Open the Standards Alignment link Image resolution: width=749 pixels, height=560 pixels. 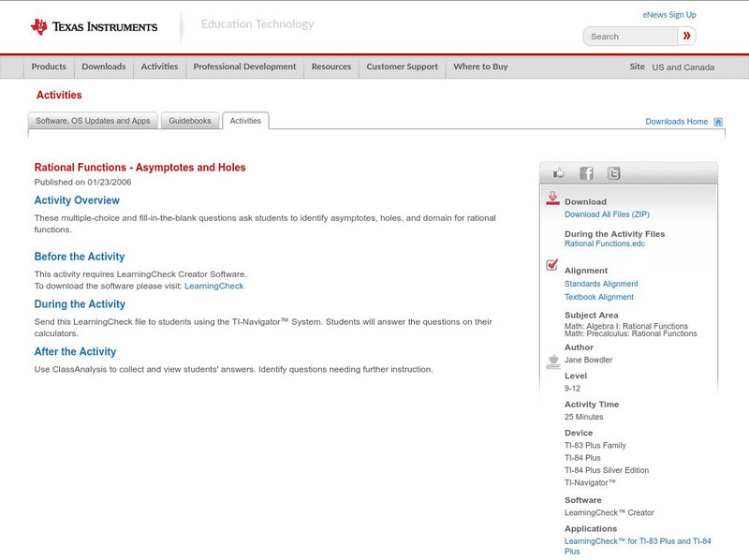tap(601, 284)
